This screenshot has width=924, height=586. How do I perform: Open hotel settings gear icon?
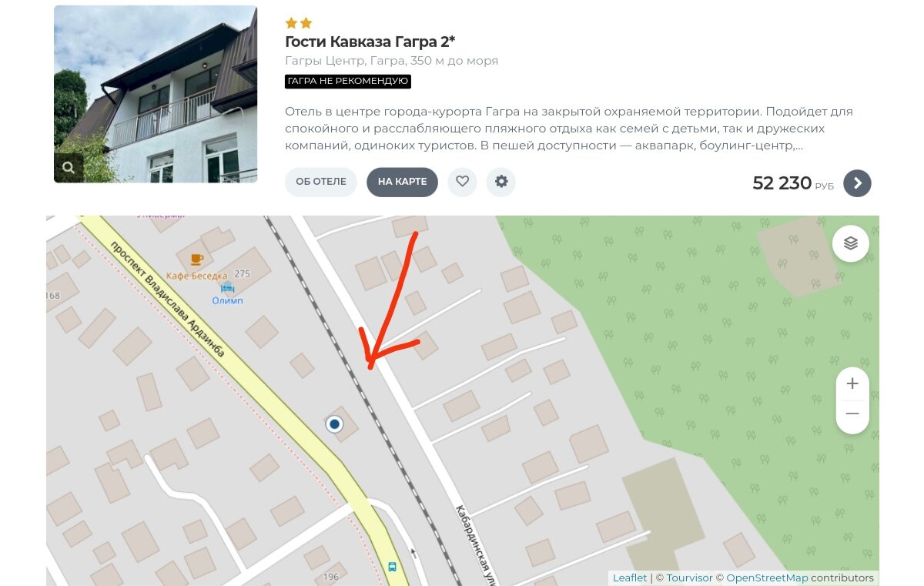(501, 182)
